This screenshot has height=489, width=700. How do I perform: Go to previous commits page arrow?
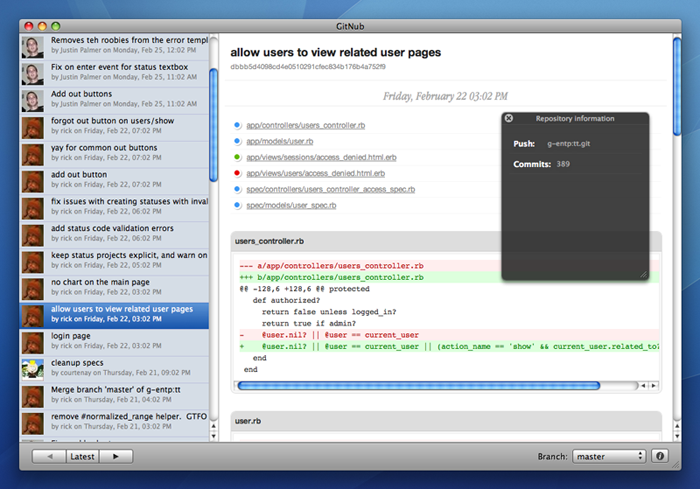click(50, 456)
